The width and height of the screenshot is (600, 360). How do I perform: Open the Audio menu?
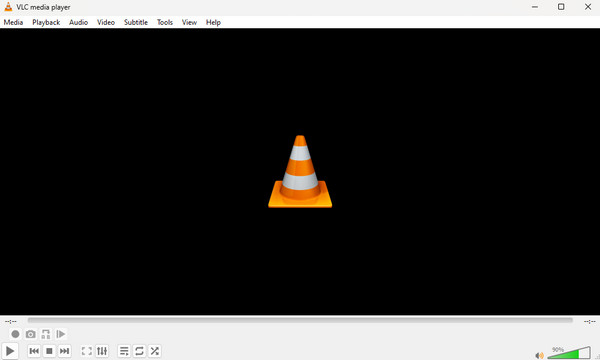pyautogui.click(x=78, y=22)
